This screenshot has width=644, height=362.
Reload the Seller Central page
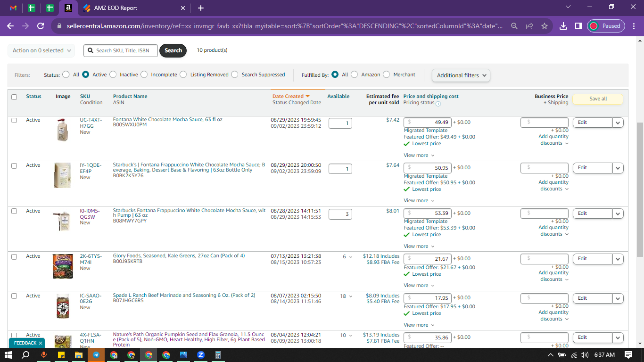click(x=41, y=26)
